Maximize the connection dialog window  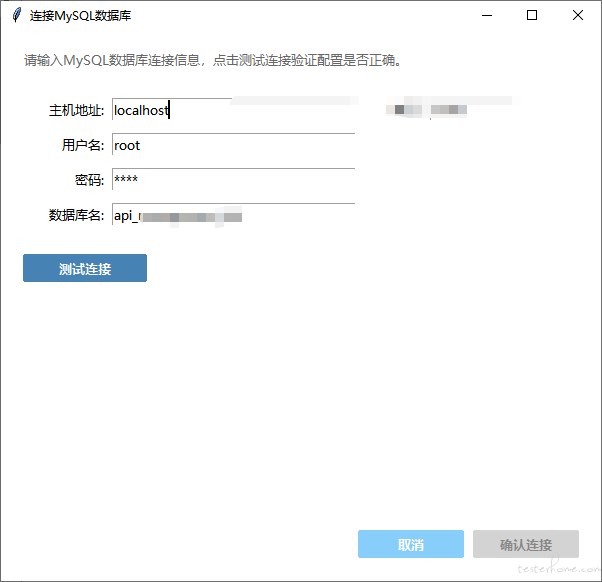coord(532,15)
